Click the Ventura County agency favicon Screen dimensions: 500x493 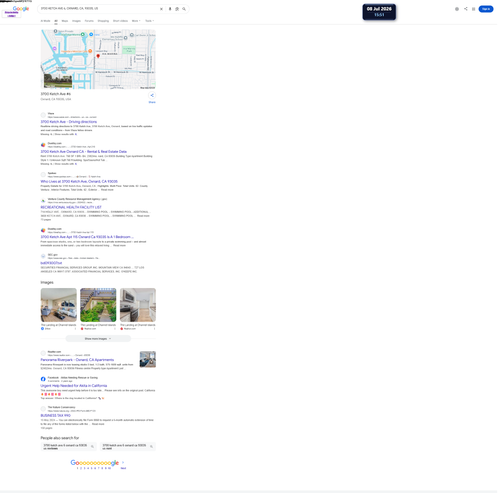pyautogui.click(x=43, y=201)
